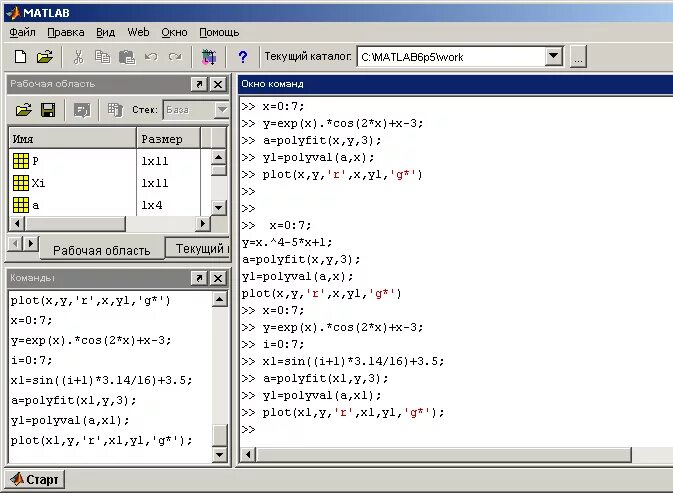Expand the Стек dropdown
Image resolution: width=673 pixels, height=493 pixels.
tap(221, 110)
